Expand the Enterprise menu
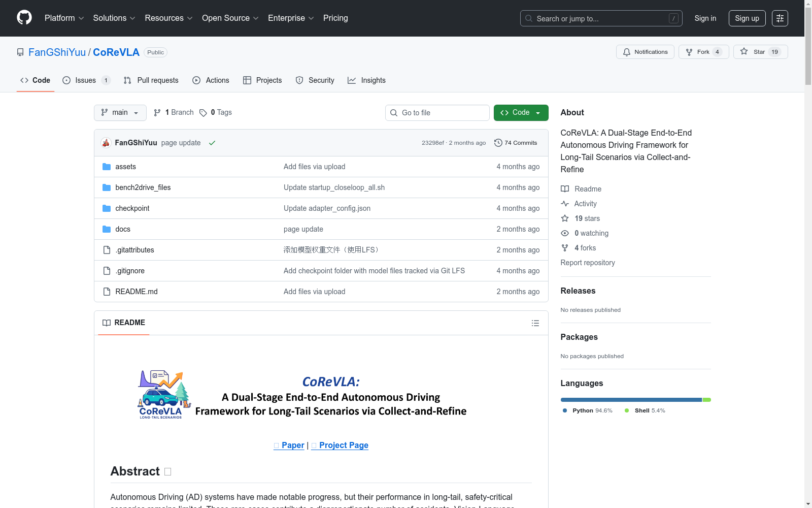Screen dimensions: 812x508 (291, 18)
